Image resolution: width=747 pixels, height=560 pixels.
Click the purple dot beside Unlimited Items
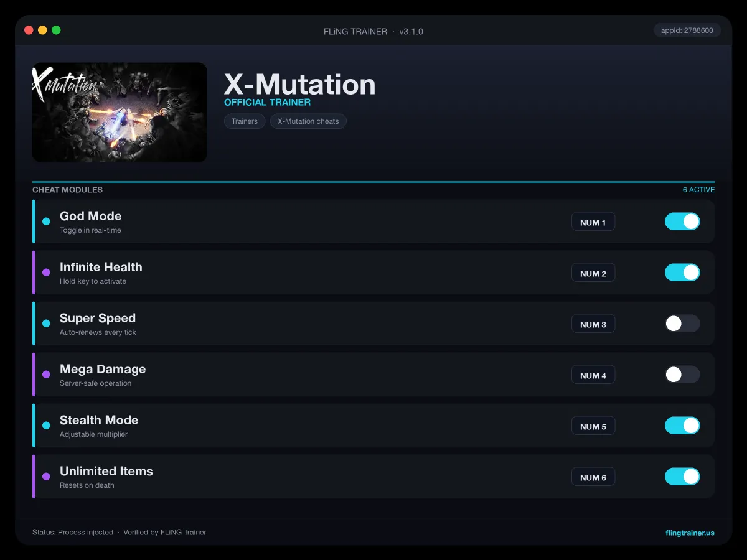point(46,477)
